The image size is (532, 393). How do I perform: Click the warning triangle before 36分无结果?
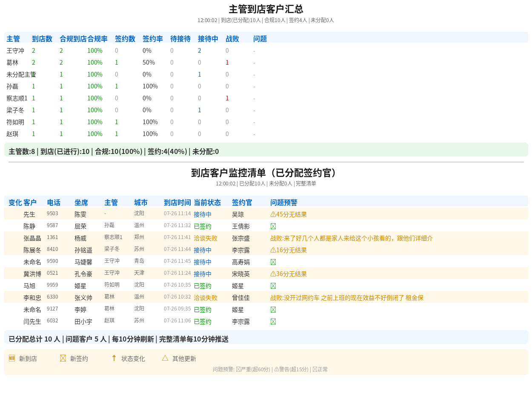click(x=273, y=274)
